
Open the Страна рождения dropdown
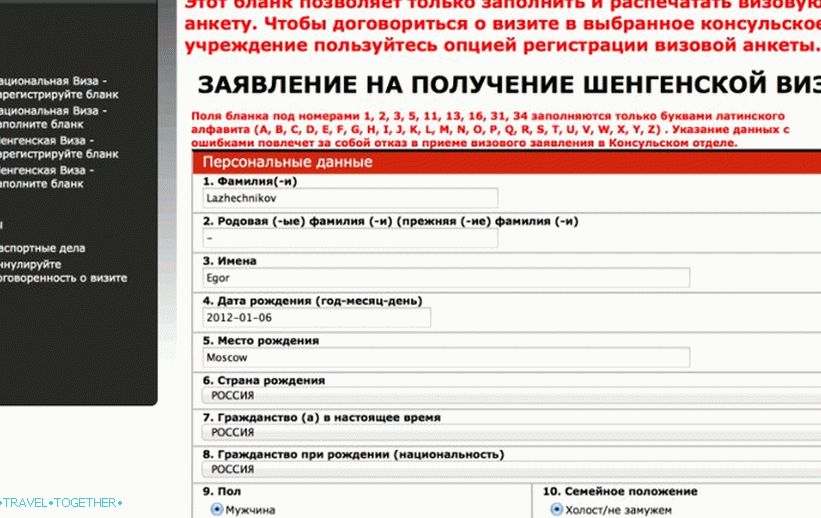tap(511, 395)
